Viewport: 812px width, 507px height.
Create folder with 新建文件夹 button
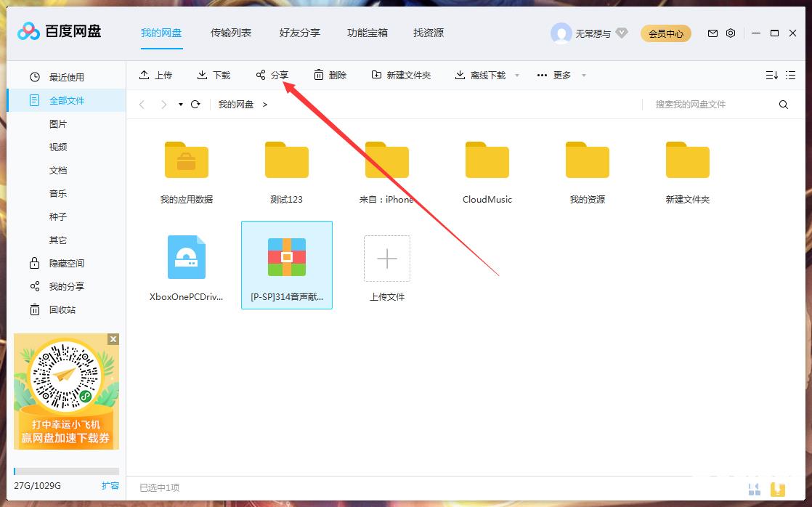point(401,75)
